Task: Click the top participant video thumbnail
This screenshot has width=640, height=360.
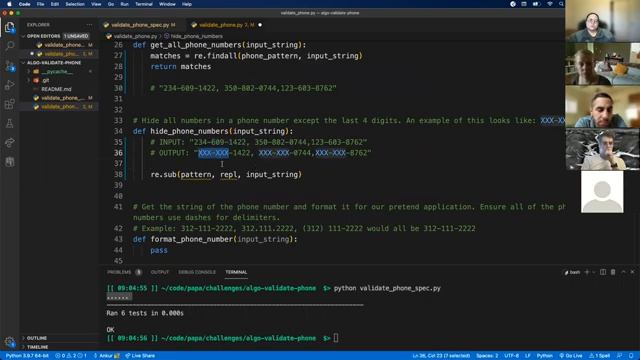Action: click(602, 21)
